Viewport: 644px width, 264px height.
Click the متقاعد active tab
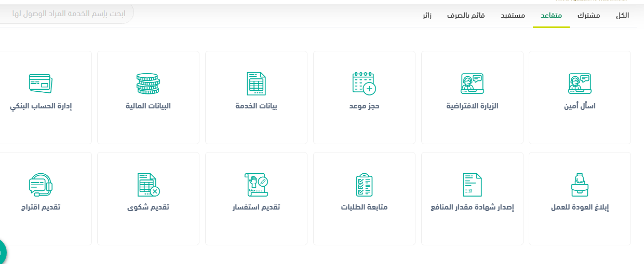[x=551, y=16]
